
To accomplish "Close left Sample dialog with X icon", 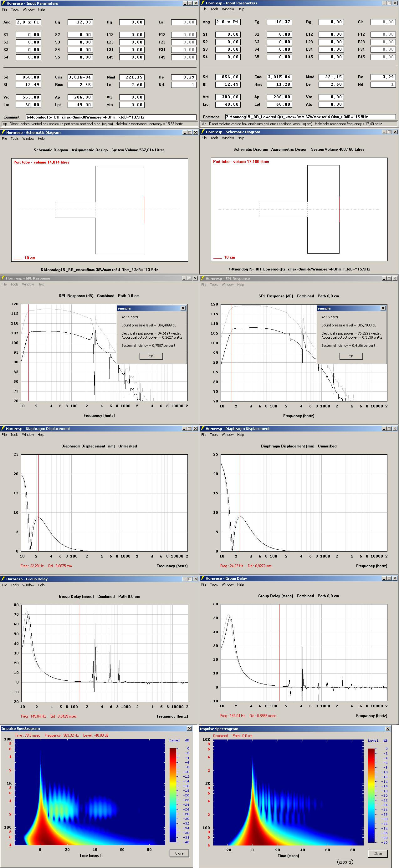I will pyautogui.click(x=183, y=308).
